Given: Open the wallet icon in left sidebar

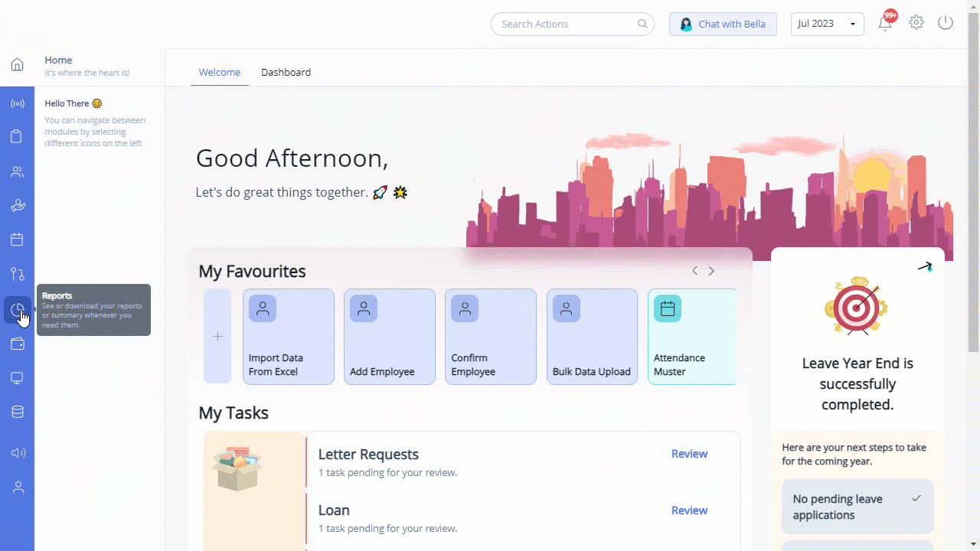Looking at the screenshot, I should (17, 344).
